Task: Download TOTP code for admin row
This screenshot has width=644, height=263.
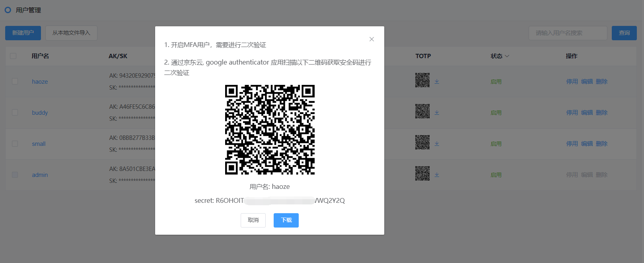Action: [437, 175]
